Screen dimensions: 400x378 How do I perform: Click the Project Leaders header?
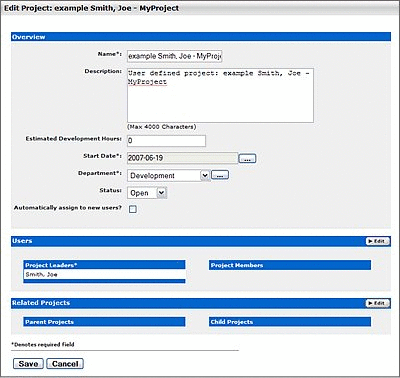pos(104,265)
